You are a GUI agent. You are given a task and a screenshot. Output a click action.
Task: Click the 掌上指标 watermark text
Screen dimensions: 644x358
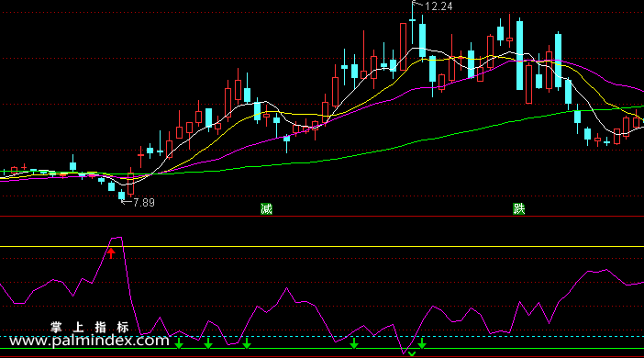(90, 327)
